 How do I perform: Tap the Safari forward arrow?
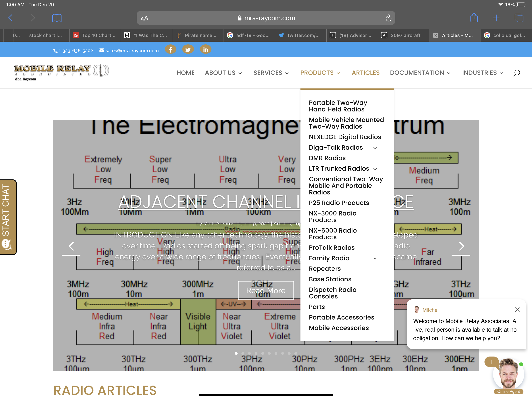(33, 18)
